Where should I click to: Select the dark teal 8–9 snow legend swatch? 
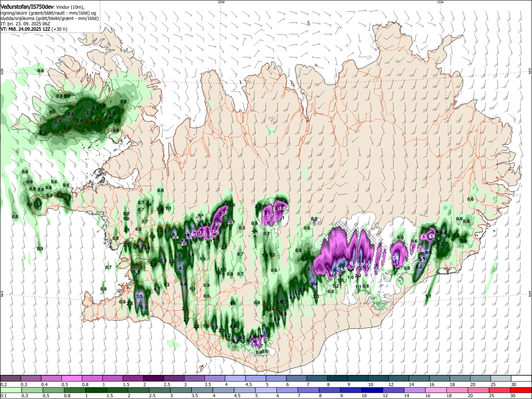pyautogui.click(x=337, y=378)
